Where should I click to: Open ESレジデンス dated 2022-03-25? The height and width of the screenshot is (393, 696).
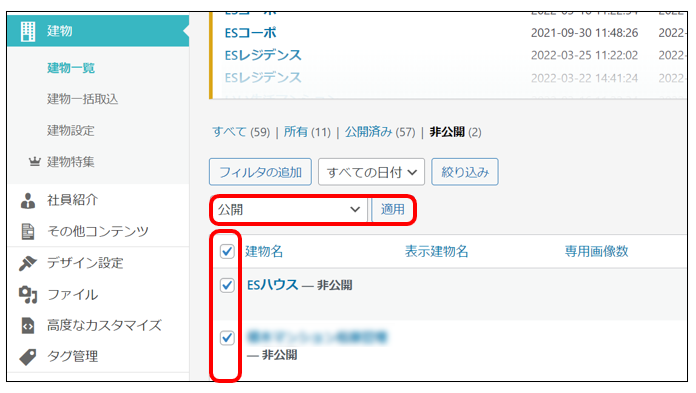click(263, 55)
